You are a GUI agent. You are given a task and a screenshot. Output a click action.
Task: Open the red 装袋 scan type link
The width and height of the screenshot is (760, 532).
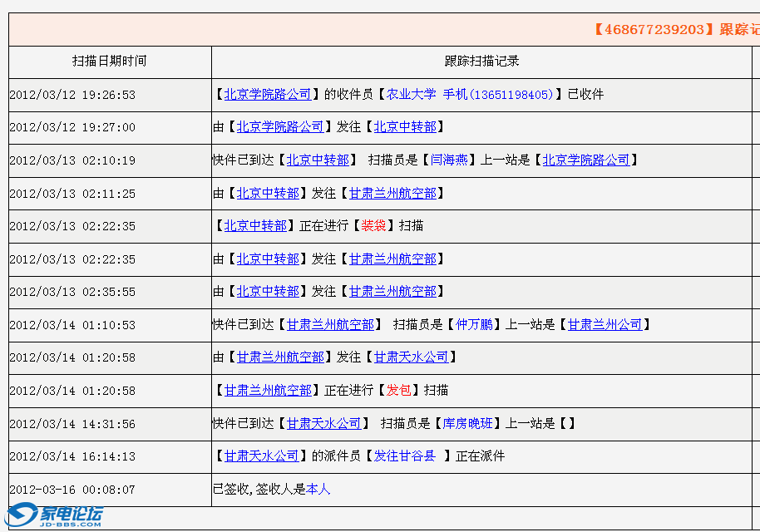click(x=372, y=225)
